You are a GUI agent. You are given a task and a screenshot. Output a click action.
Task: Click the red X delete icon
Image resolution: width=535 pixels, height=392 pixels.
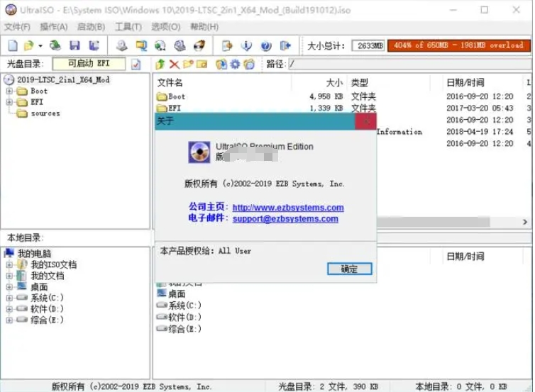coord(174,65)
